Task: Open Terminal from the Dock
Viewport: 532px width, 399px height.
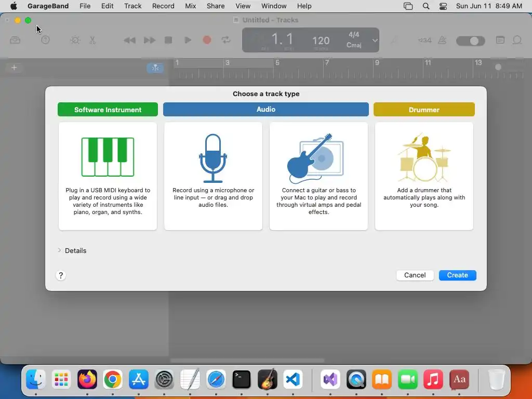Action: [242, 379]
